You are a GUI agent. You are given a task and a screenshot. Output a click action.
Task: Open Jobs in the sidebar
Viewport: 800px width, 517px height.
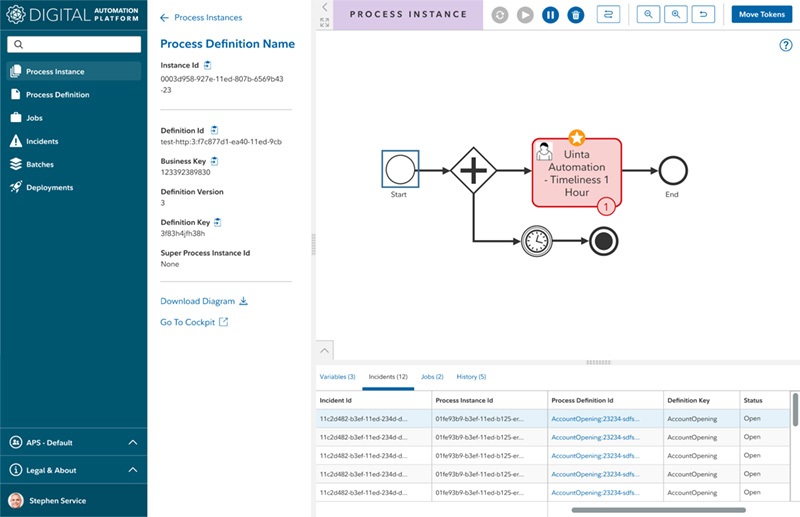point(34,118)
